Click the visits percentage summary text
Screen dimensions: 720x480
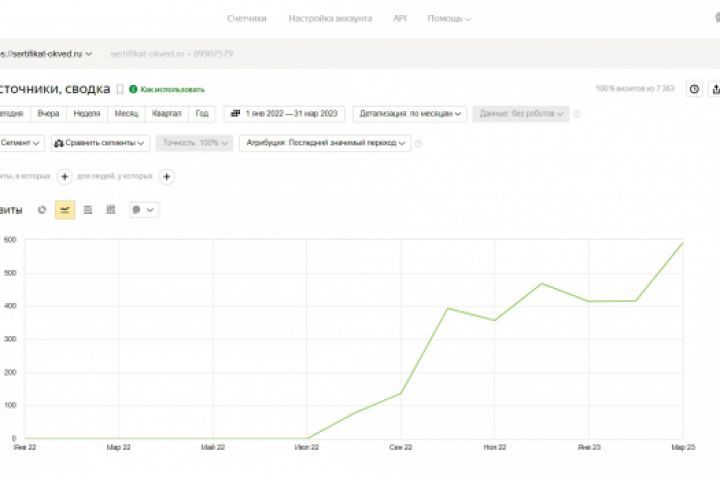(635, 89)
